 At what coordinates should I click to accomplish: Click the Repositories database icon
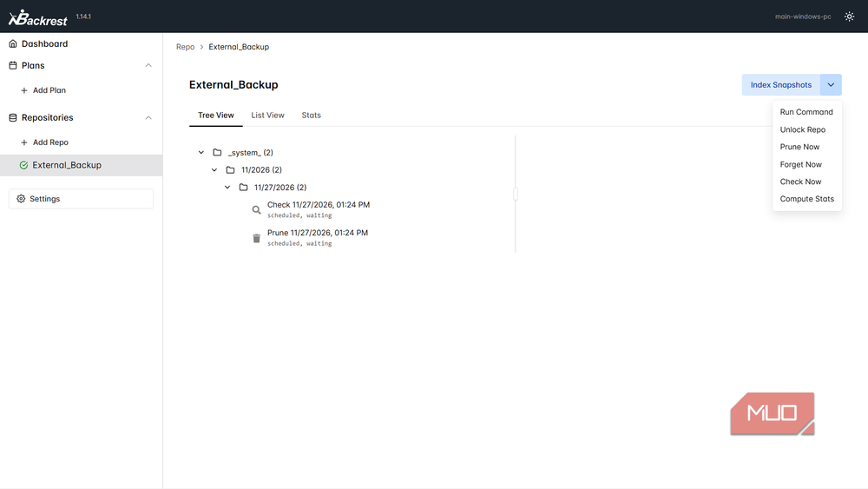tap(13, 117)
